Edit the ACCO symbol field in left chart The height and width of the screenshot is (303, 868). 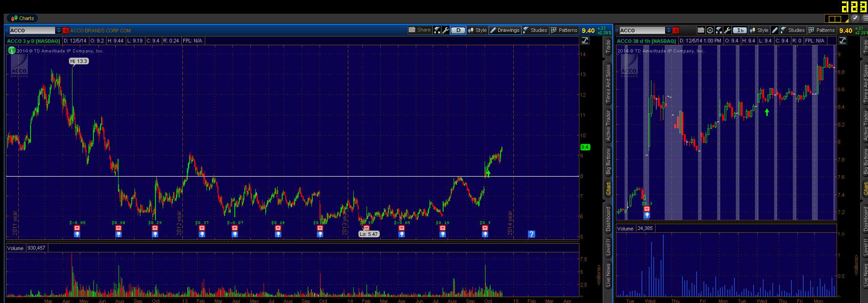[x=32, y=31]
